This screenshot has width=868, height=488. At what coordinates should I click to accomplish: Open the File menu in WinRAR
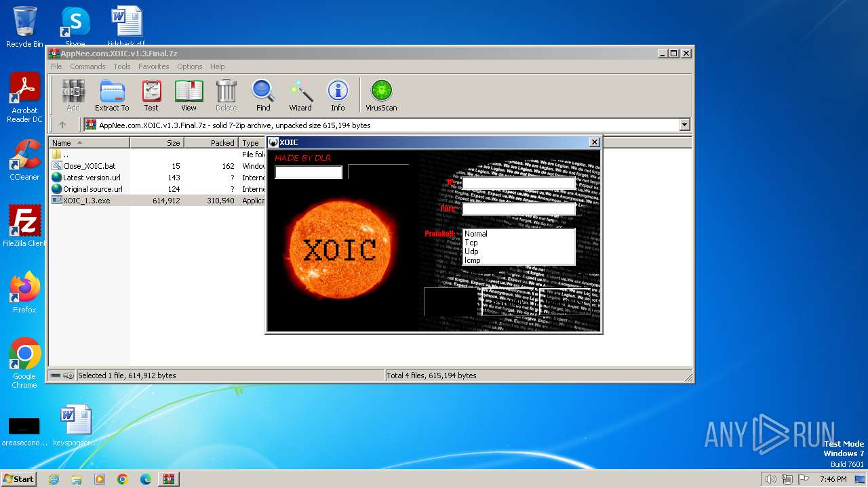click(56, 66)
